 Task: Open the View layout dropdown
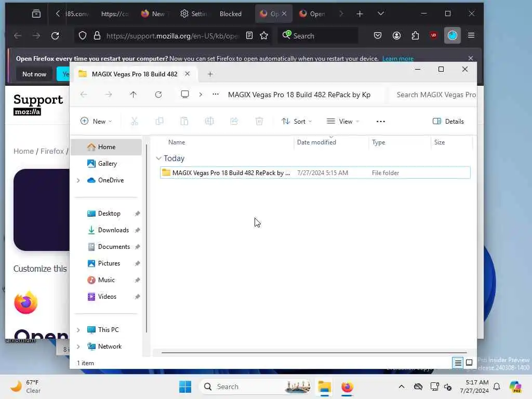click(x=343, y=122)
